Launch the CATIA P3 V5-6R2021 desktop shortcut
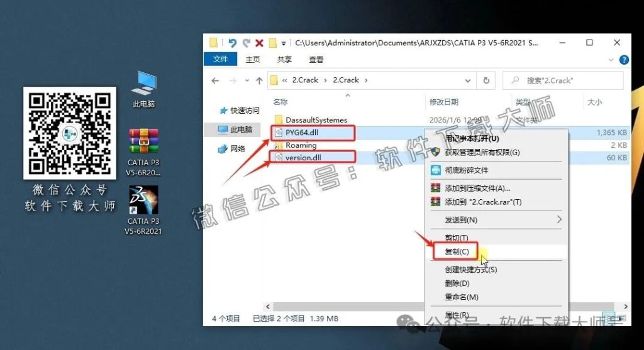The image size is (644, 350). [143, 211]
